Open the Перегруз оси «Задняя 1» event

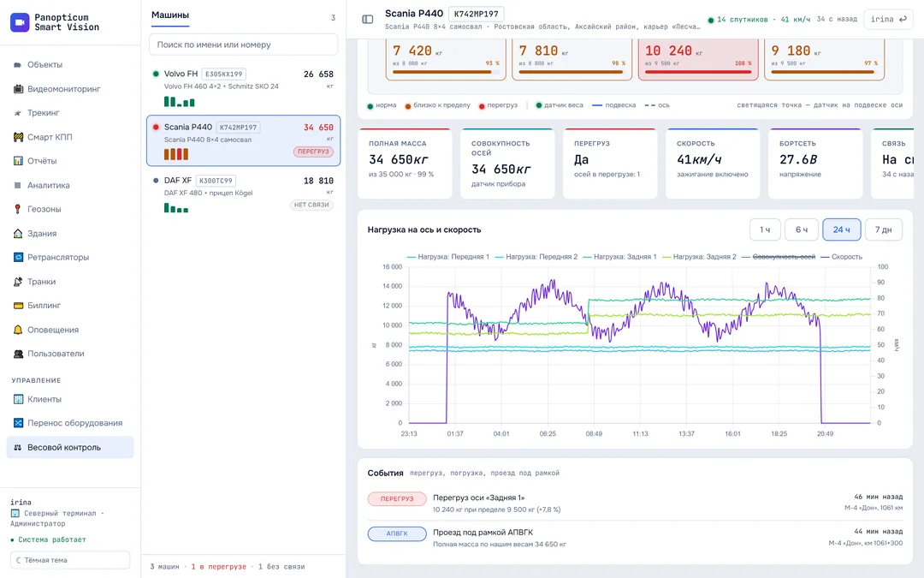point(635,504)
